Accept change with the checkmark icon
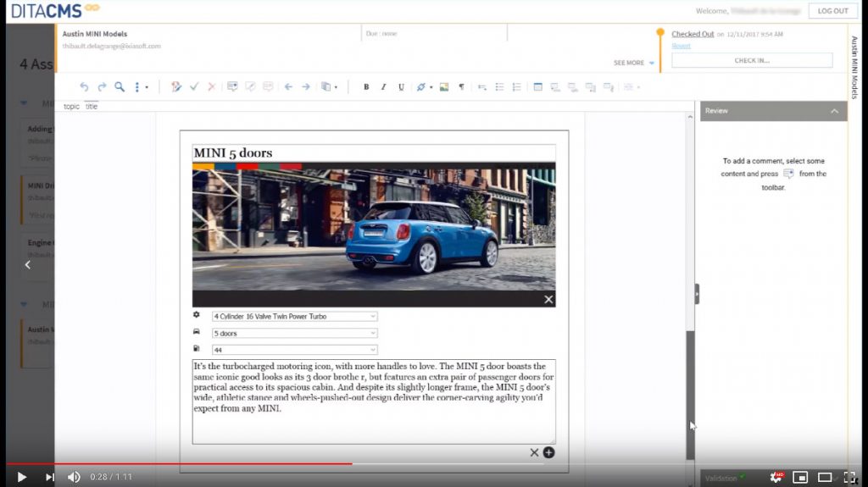The height and width of the screenshot is (487, 868). (x=194, y=87)
